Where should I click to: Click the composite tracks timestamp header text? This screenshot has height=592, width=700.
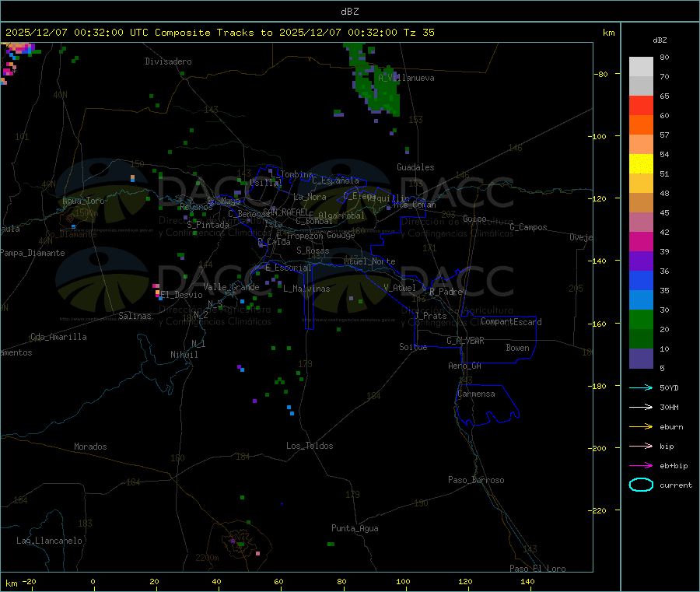pyautogui.click(x=219, y=33)
